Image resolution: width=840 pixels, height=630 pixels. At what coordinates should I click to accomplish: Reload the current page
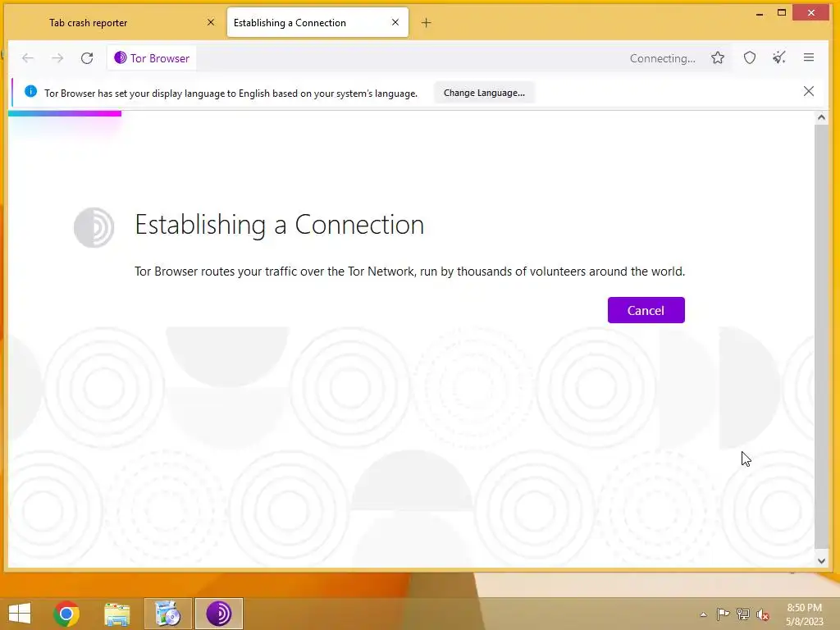tap(87, 58)
